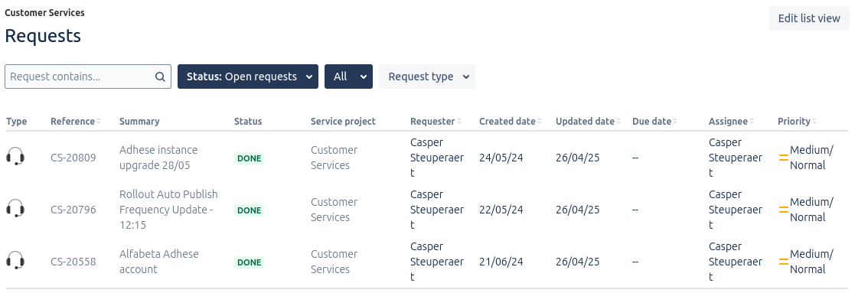
Task: Click medium priority icon in CS-20558 row
Action: click(x=783, y=262)
